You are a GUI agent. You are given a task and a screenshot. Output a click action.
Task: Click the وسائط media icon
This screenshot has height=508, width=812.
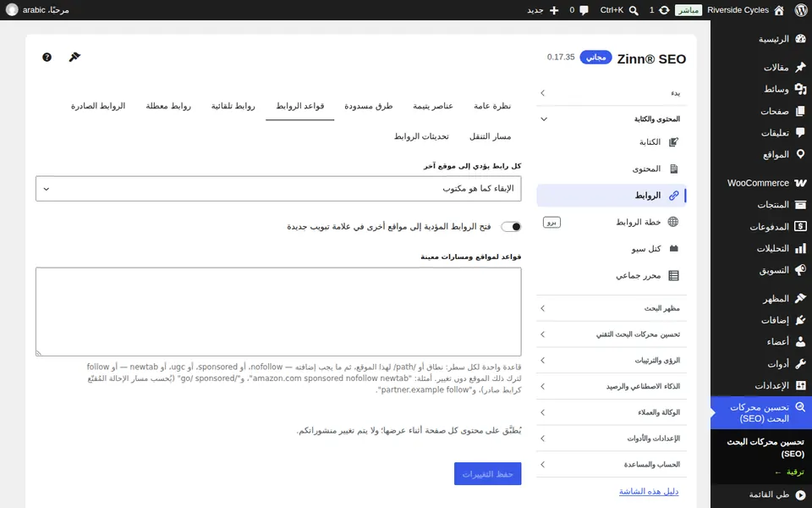[x=801, y=89]
